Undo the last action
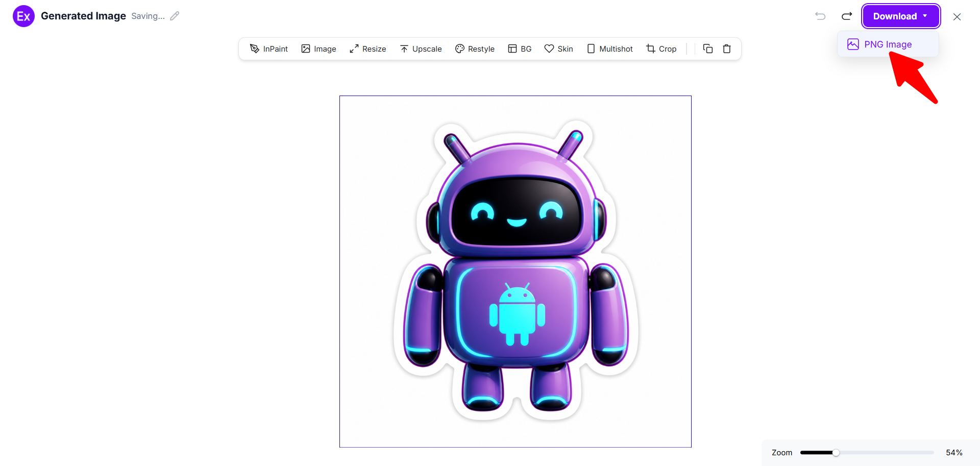Viewport: 980px width, 466px height. (x=820, y=16)
